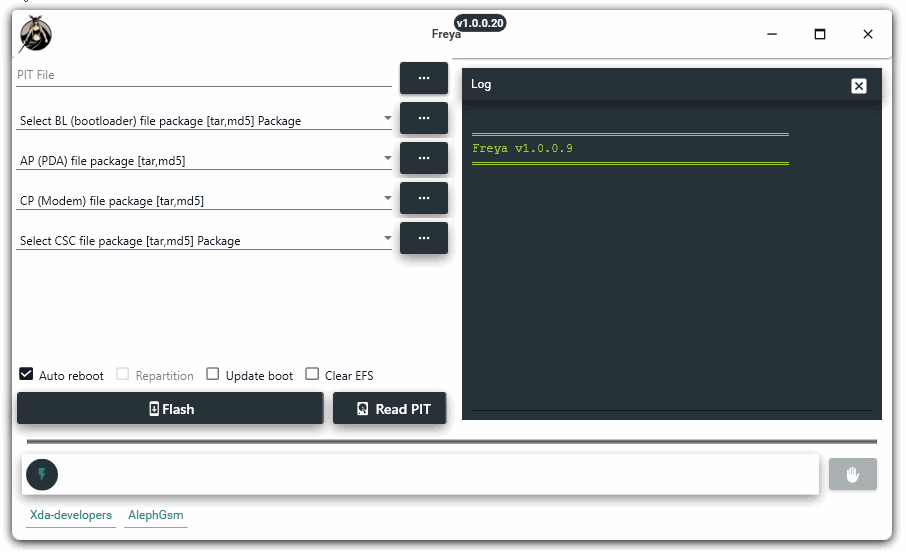Expand the CSC file package dropdown
The image size is (906, 552).
(388, 238)
